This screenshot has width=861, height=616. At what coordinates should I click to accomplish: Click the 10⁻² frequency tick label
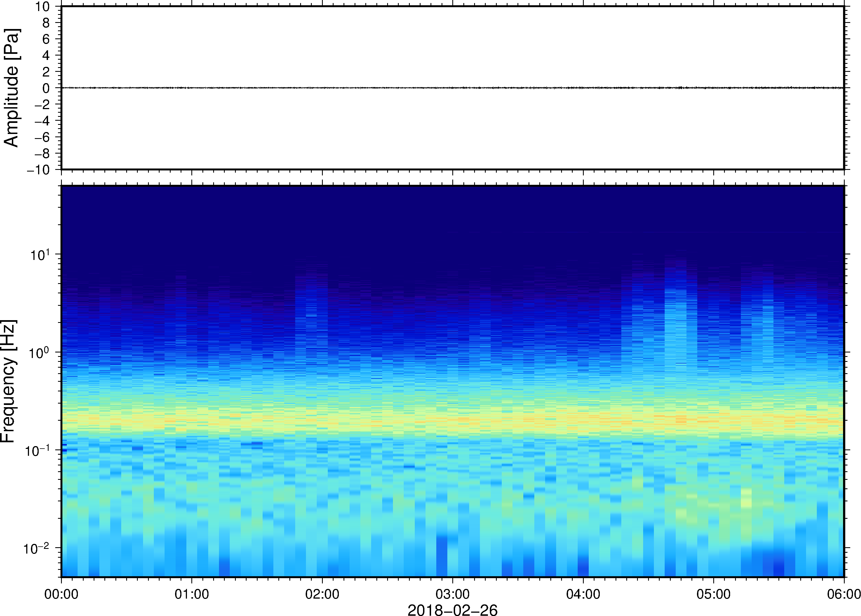pos(36,548)
